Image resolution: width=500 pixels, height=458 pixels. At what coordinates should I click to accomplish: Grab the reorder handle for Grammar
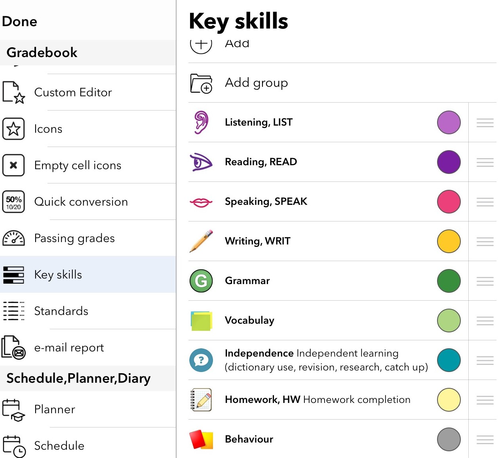485,281
